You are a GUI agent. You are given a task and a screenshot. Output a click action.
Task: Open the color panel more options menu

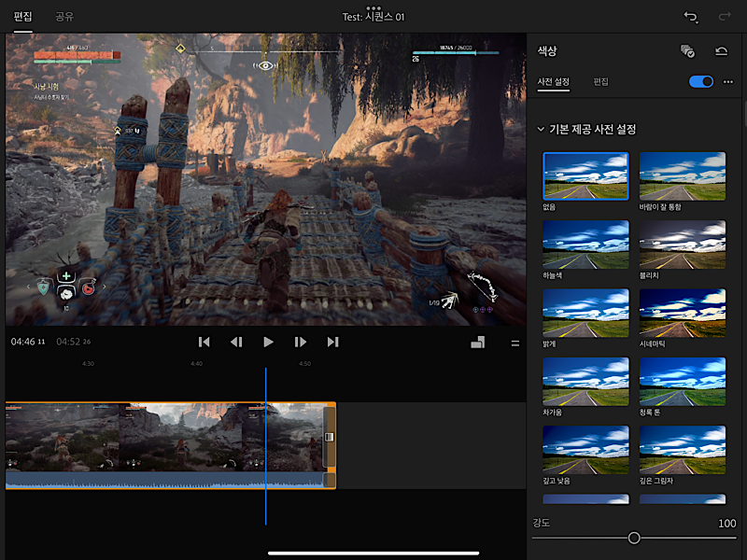tap(728, 82)
